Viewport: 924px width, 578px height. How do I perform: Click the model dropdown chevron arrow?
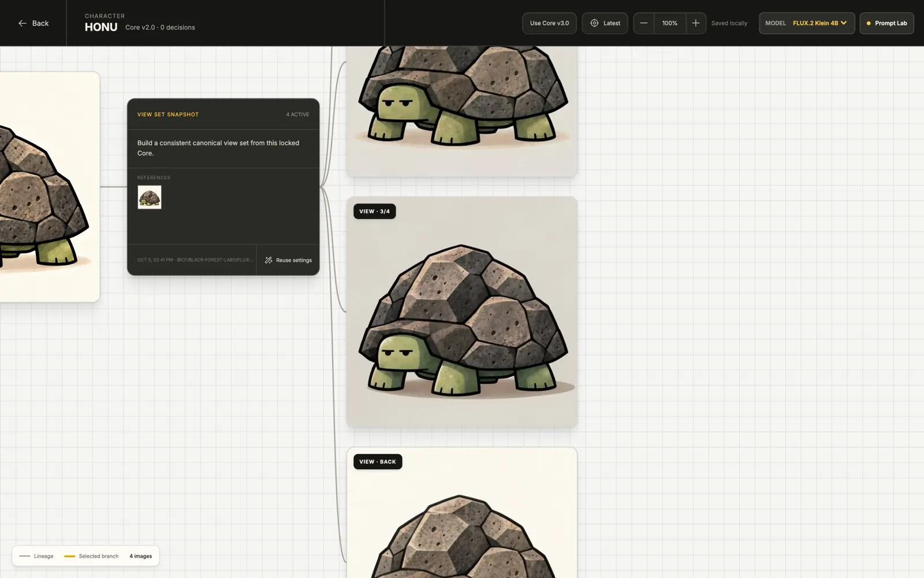(844, 23)
